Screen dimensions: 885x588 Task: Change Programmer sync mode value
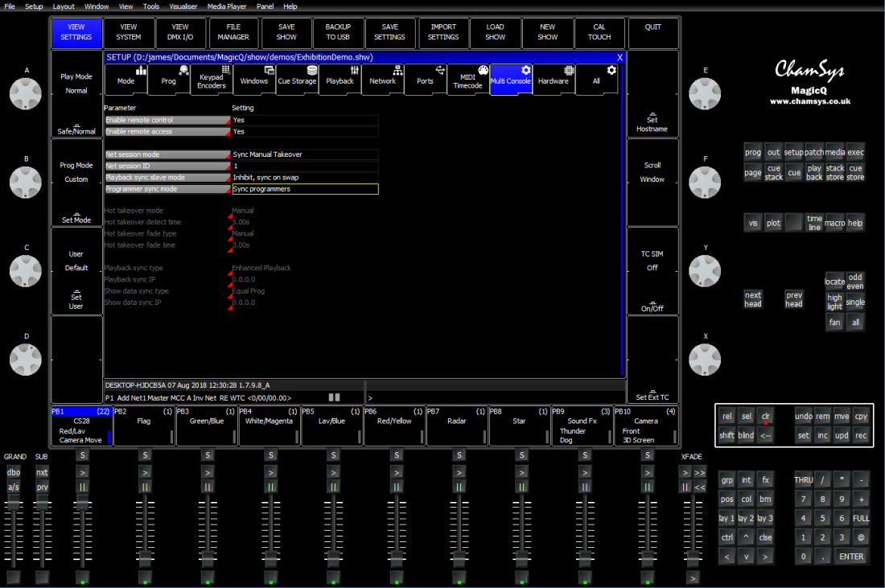click(x=305, y=189)
